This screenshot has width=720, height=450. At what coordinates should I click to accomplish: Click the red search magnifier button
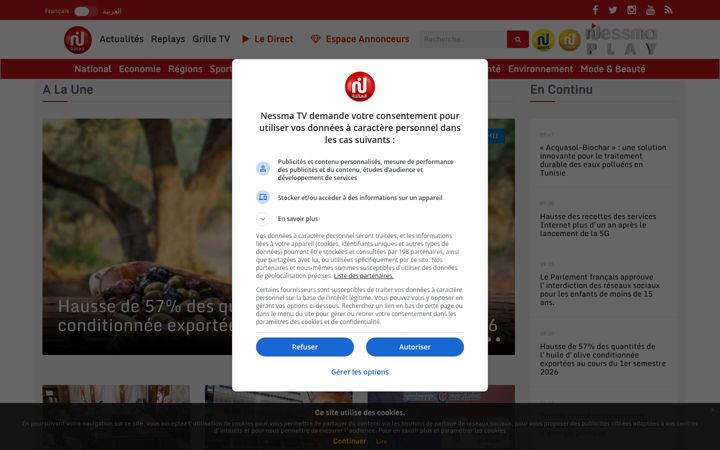point(518,39)
